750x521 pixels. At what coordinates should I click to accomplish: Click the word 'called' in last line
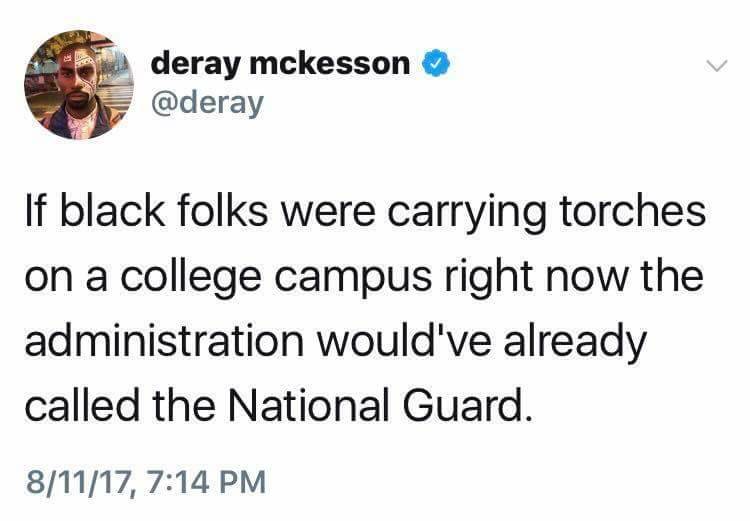pyautogui.click(x=82, y=405)
